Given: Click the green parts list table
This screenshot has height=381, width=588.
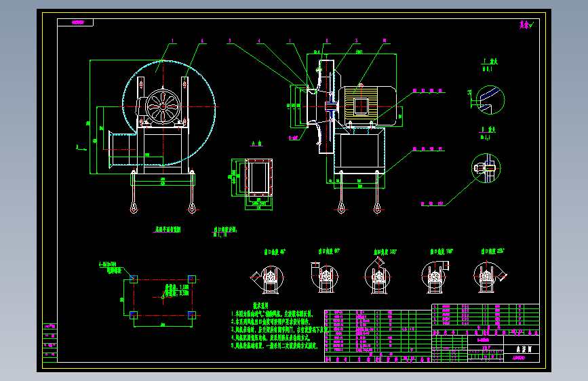Looking at the screenshot, I should [378, 336].
